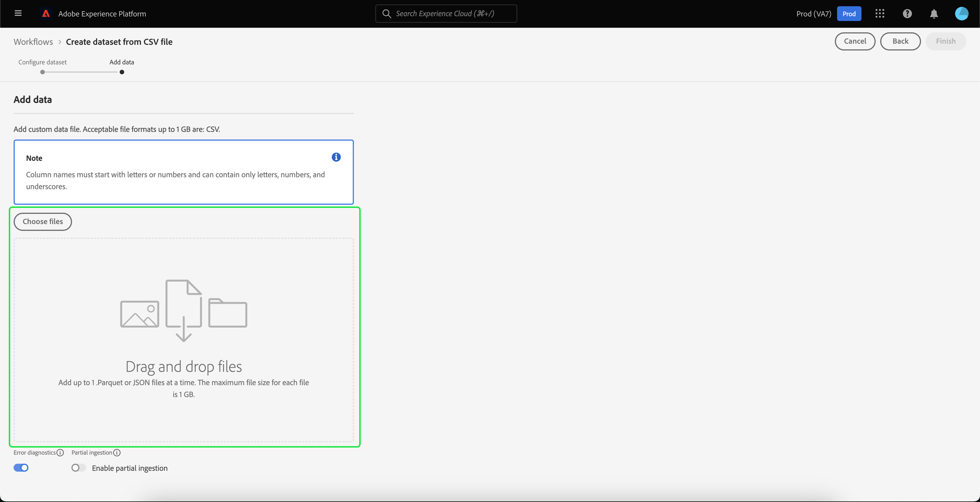Toggle the Error diagnostics switch
The image size is (980, 502).
pos(21,468)
